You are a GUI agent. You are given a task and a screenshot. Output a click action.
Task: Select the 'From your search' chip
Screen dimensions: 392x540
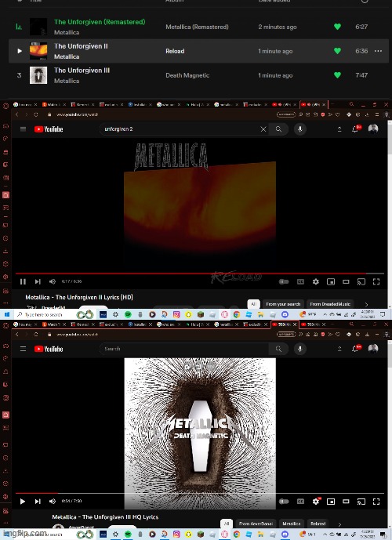coord(283,304)
